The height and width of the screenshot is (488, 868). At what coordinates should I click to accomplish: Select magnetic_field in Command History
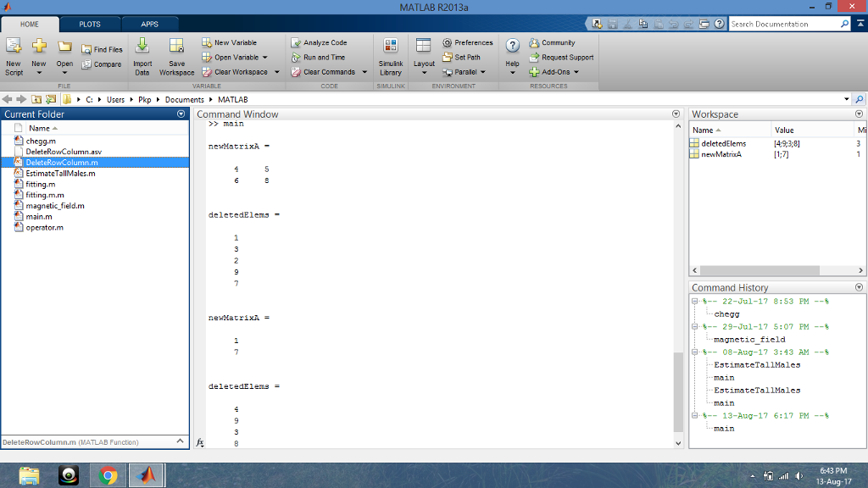click(749, 340)
